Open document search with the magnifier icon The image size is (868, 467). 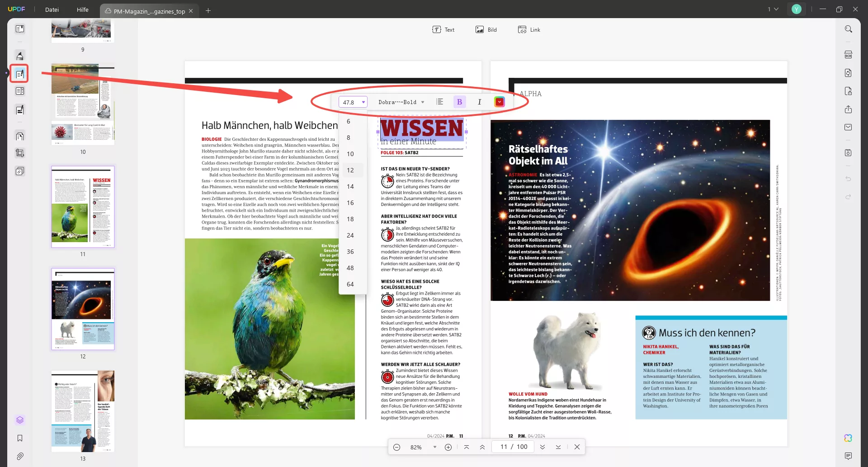tap(848, 29)
